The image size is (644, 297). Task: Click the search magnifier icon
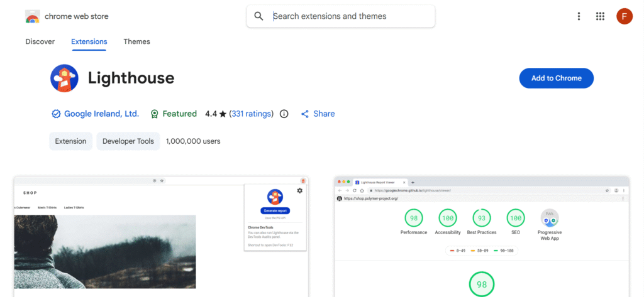pos(258,16)
